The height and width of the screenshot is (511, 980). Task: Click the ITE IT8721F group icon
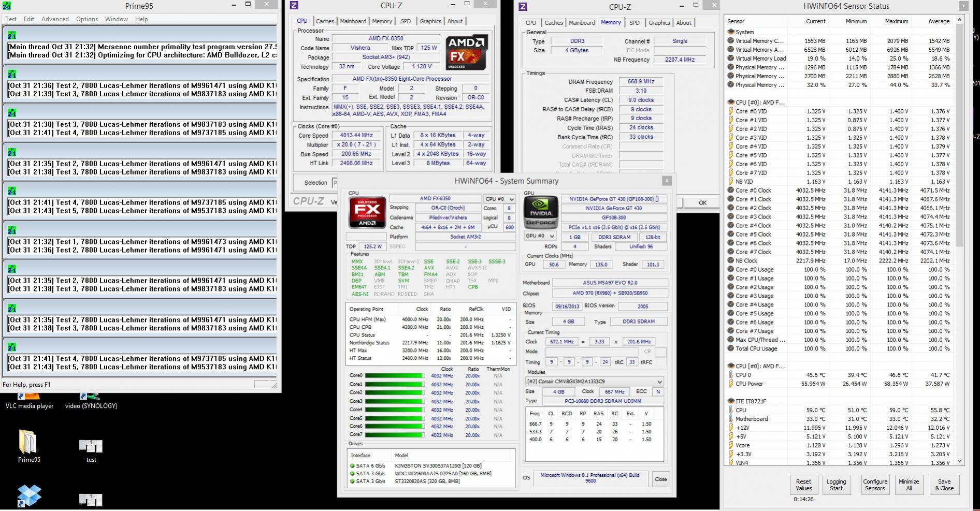(x=731, y=401)
